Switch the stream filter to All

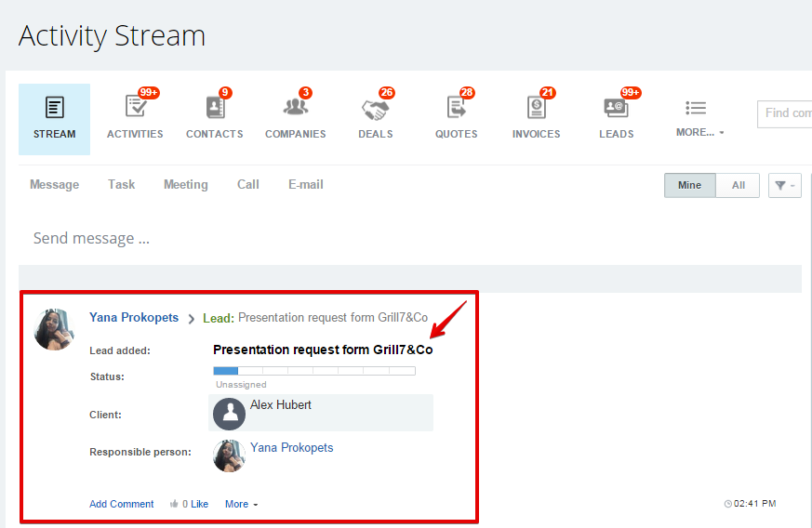coord(738,185)
